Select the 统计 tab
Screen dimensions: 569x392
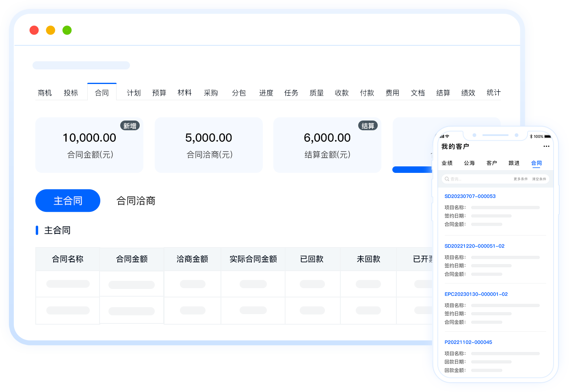pos(493,93)
